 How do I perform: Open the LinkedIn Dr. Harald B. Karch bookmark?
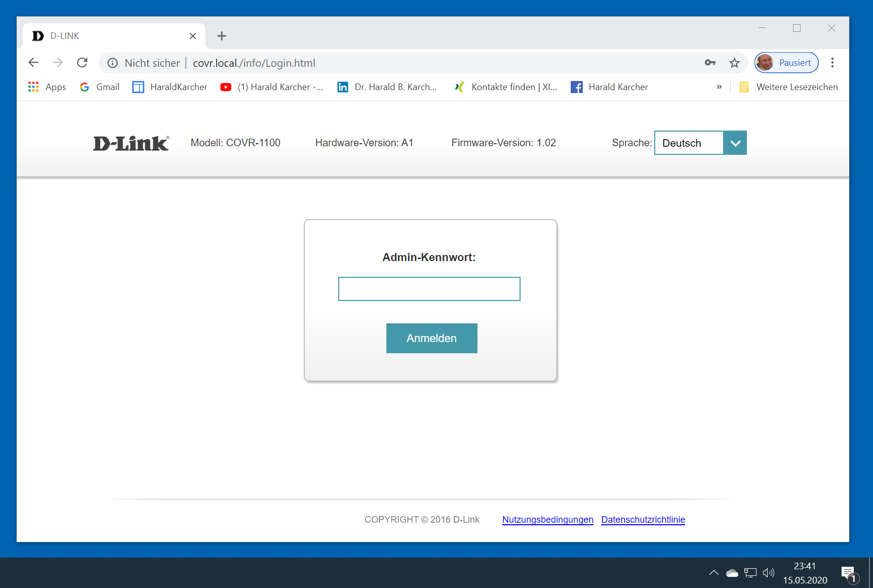pos(387,87)
